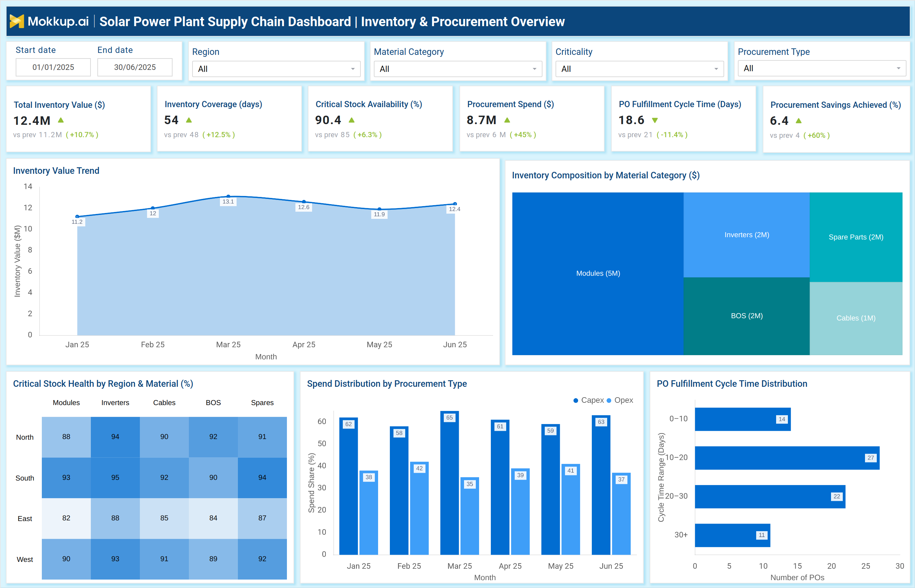915x588 pixels.
Task: Click the Spend Distribution by Procurement Type title
Action: pyautogui.click(x=387, y=384)
